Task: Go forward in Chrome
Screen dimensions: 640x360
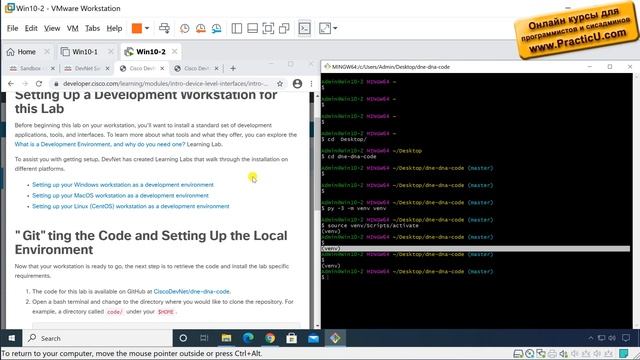Action: [x=25, y=83]
